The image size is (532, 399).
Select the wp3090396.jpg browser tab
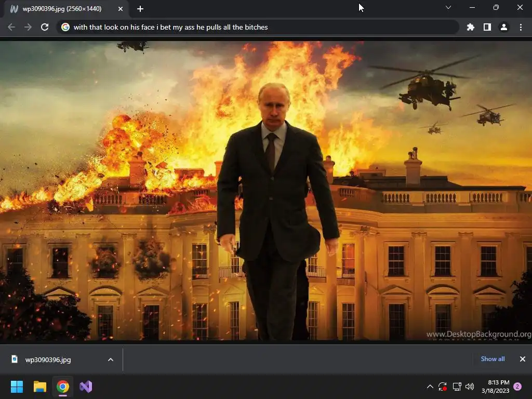(x=66, y=9)
